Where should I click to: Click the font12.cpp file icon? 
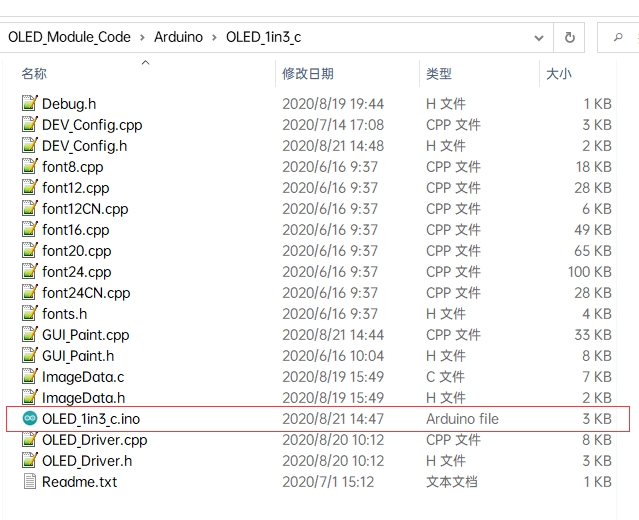point(30,188)
